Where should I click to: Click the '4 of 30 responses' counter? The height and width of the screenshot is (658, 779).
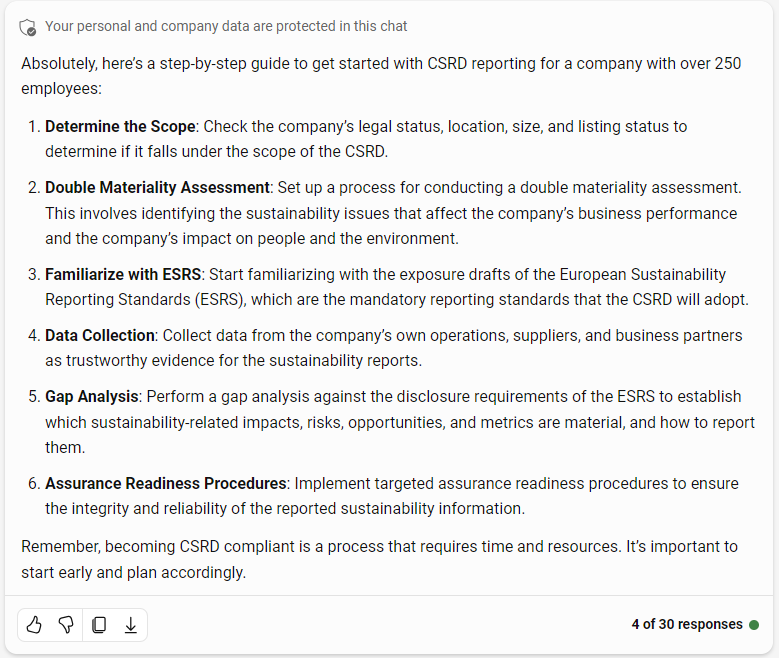687,624
